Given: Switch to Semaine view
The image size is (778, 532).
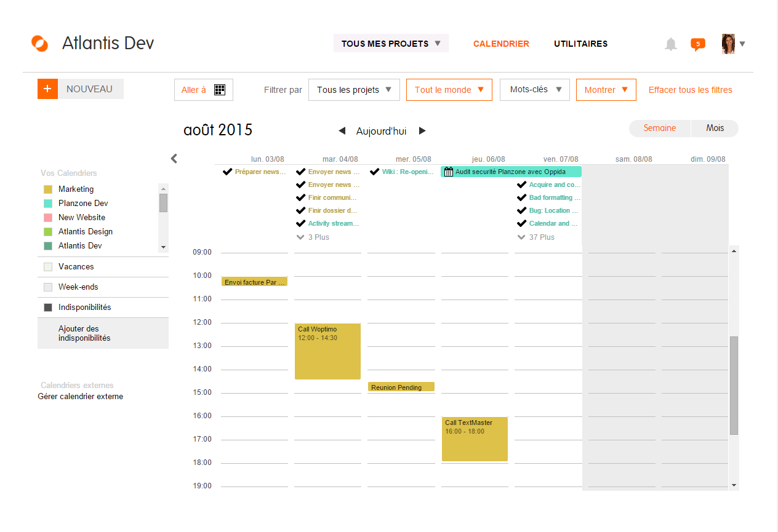Looking at the screenshot, I should pos(660,129).
